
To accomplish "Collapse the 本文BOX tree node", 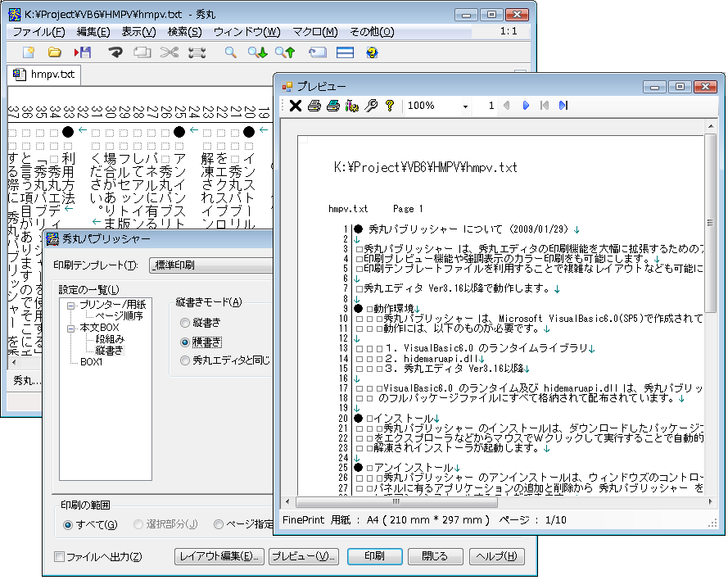I will [x=70, y=328].
